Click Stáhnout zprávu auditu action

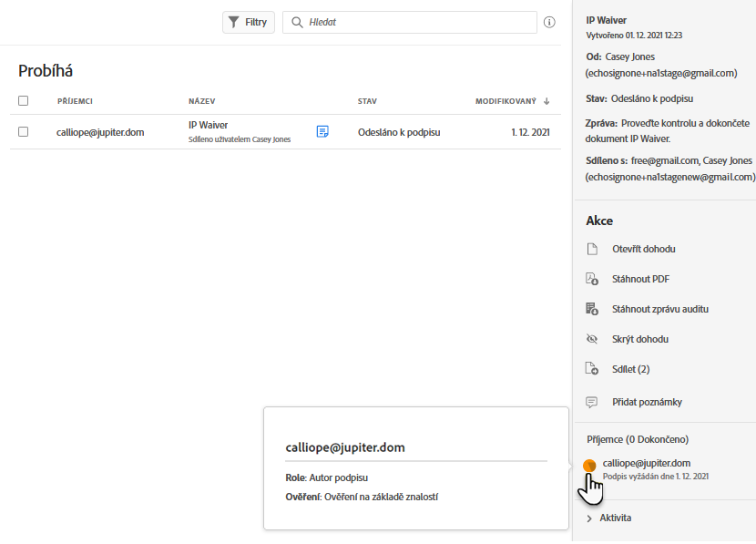point(660,309)
